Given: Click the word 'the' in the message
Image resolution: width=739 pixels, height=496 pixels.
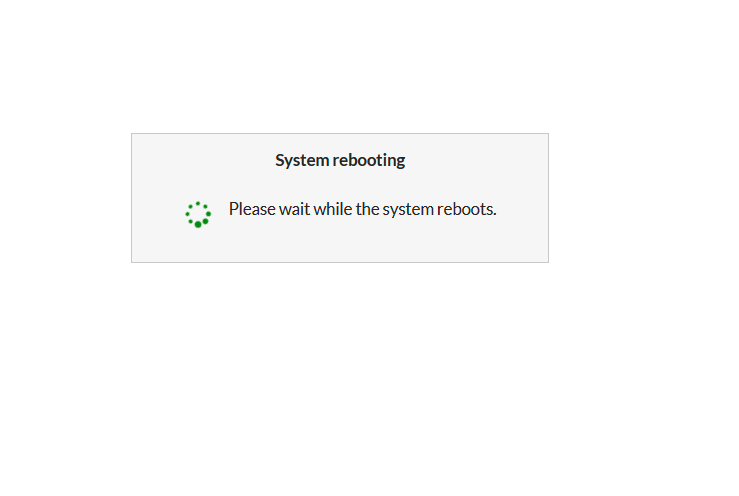Looking at the screenshot, I should click(368, 209).
